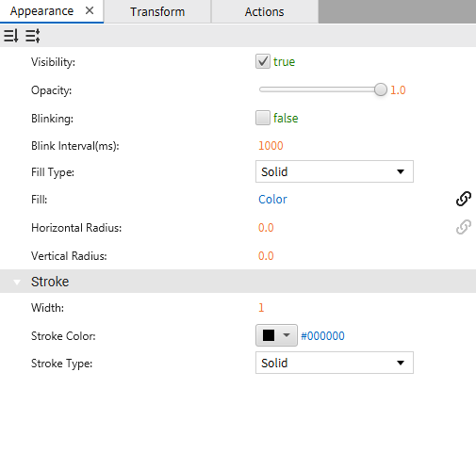Open the Stroke Color picker arrow
476x453 pixels.
click(287, 335)
